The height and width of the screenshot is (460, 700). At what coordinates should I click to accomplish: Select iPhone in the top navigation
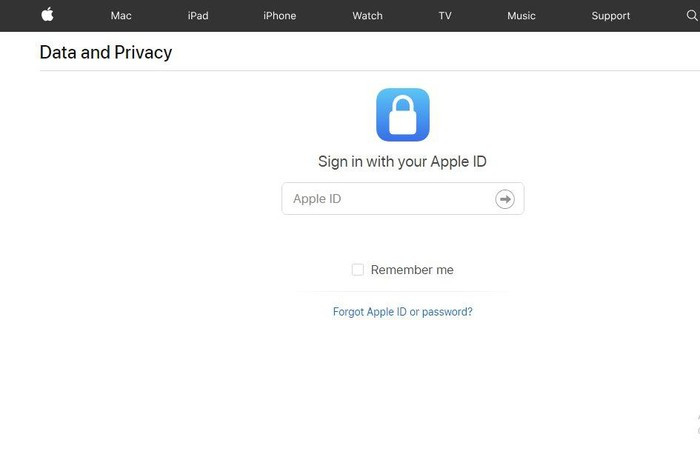pyautogui.click(x=279, y=16)
